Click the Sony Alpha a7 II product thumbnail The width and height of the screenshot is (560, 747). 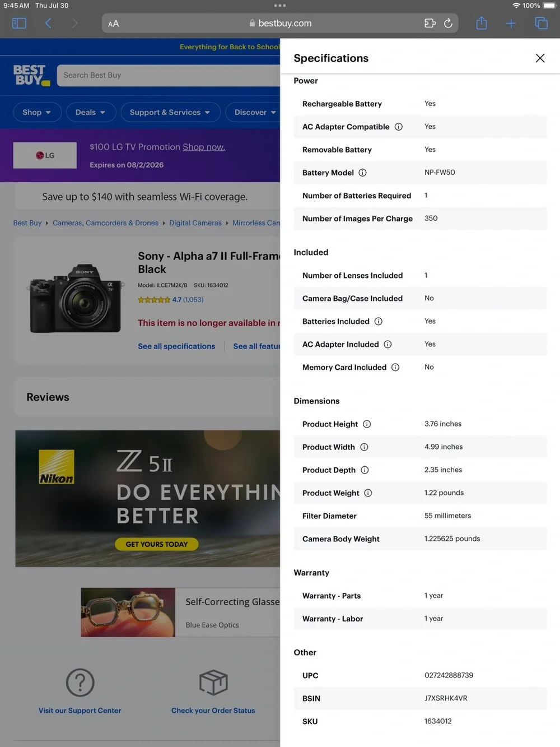click(x=75, y=299)
